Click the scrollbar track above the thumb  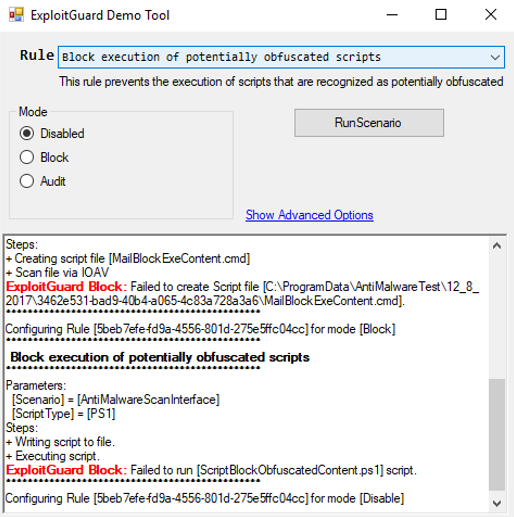[497, 317]
